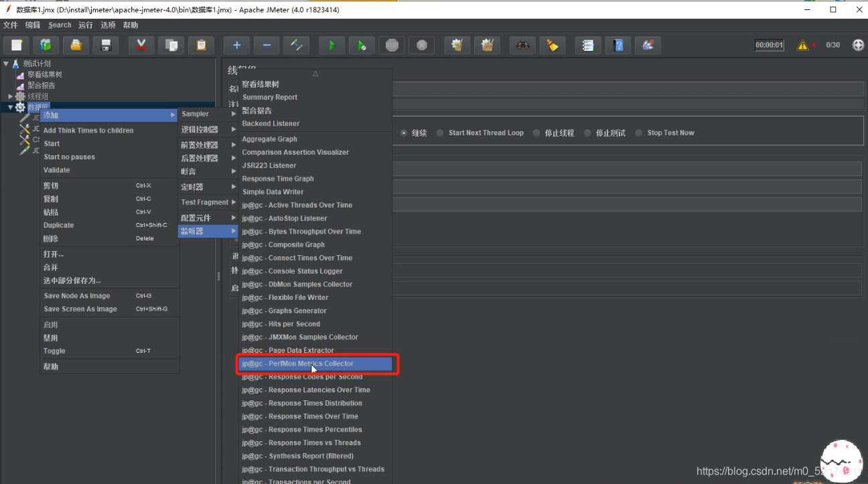Open the 运行 menu in menu bar
This screenshot has width=868, height=484.
point(86,25)
